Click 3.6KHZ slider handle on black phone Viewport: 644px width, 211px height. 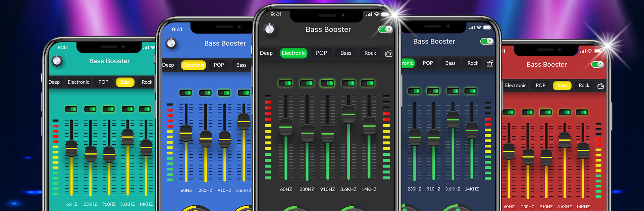[x=348, y=115]
